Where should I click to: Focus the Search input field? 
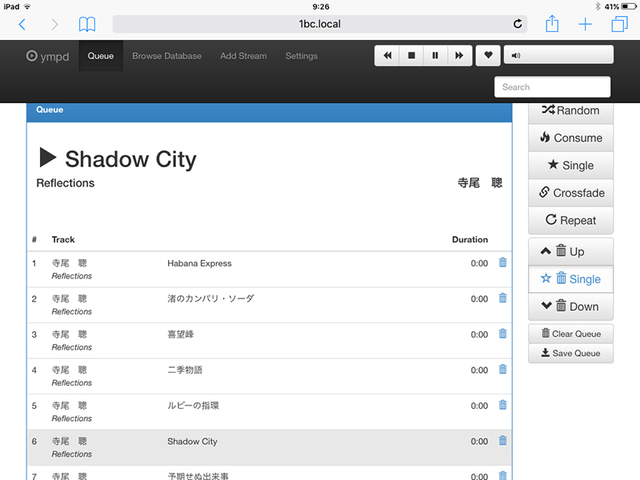tap(552, 87)
